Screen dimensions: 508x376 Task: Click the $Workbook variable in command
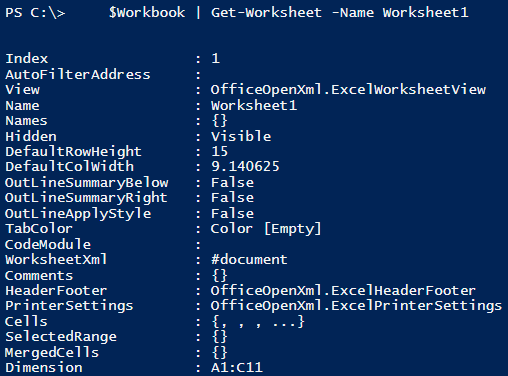(x=147, y=13)
